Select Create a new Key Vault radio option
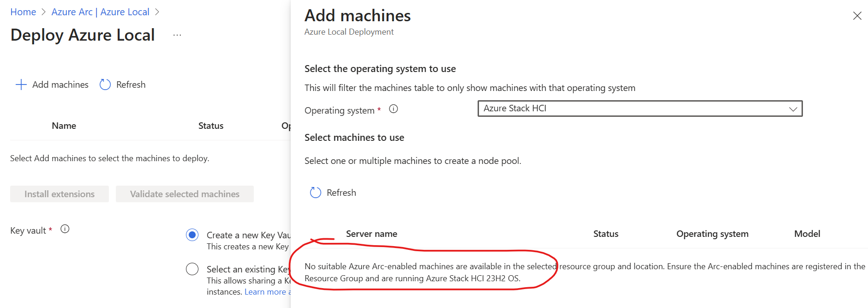This screenshot has height=308, width=868. [x=192, y=235]
